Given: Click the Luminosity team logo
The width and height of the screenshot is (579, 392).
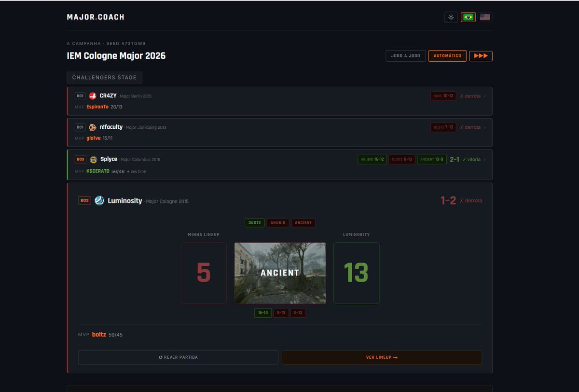Looking at the screenshot, I should pos(99,201).
